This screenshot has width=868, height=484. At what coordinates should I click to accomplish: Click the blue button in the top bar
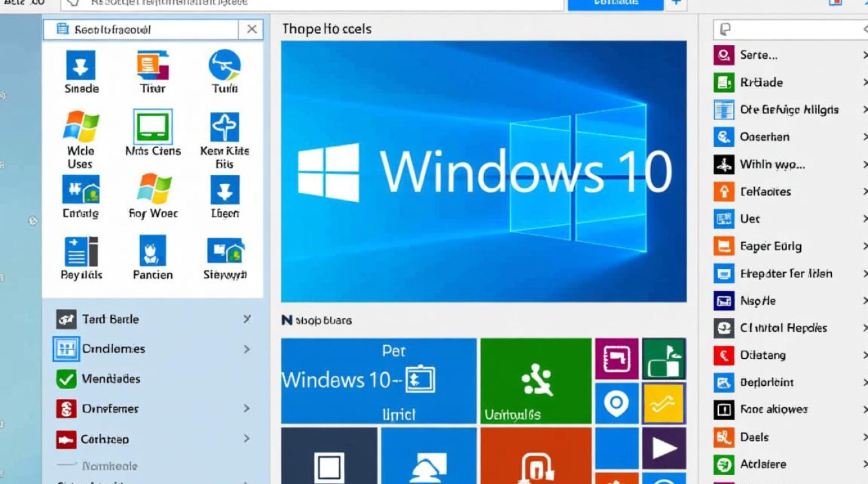(615, 4)
